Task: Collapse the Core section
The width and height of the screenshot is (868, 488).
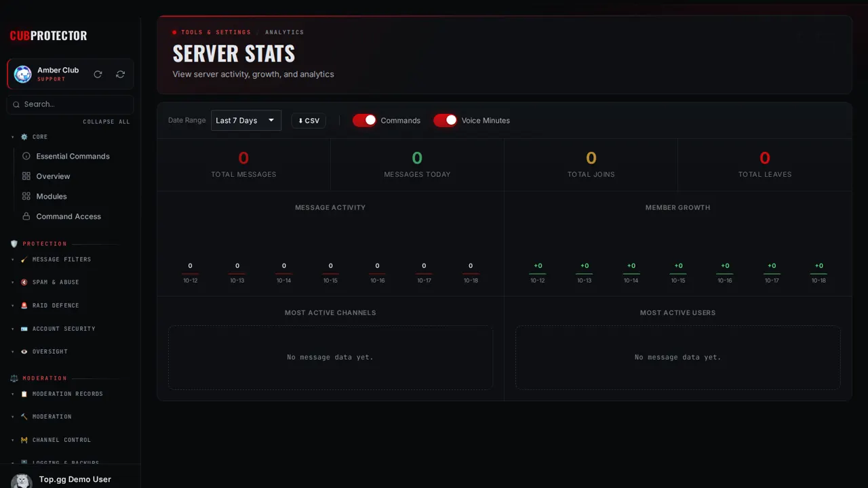Action: 13,137
